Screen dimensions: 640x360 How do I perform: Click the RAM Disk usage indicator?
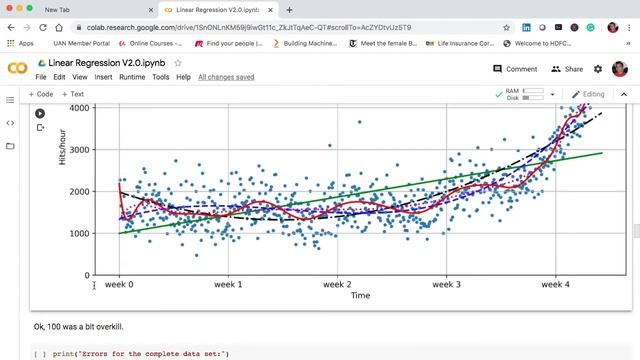click(524, 94)
